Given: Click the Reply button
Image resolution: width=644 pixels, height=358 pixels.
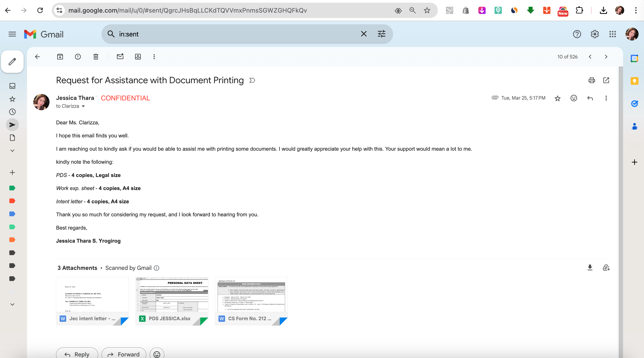Looking at the screenshot, I should (x=77, y=354).
